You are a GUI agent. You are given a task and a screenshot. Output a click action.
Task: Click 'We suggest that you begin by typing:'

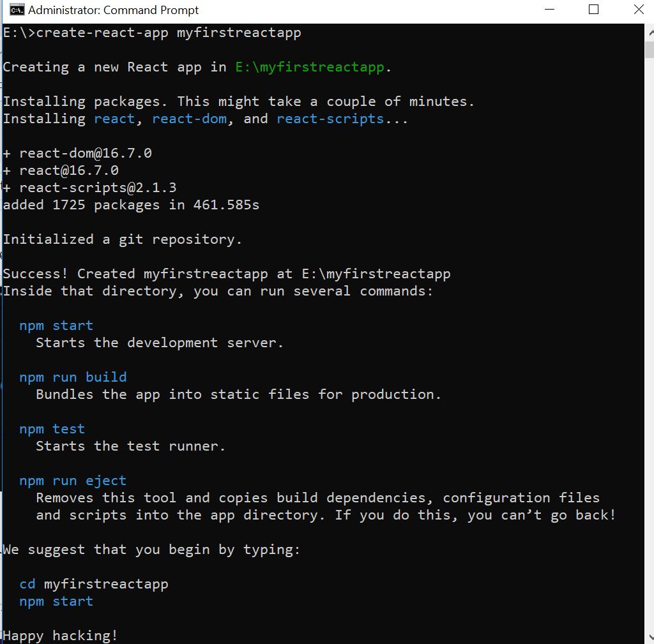tap(151, 550)
